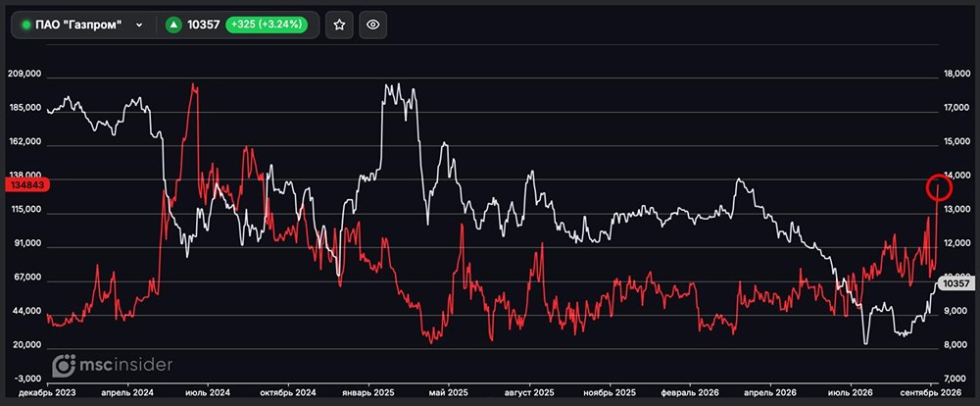This screenshot has height=406, width=980.
Task: Click the left axis label 91,000
Action: pos(26,244)
